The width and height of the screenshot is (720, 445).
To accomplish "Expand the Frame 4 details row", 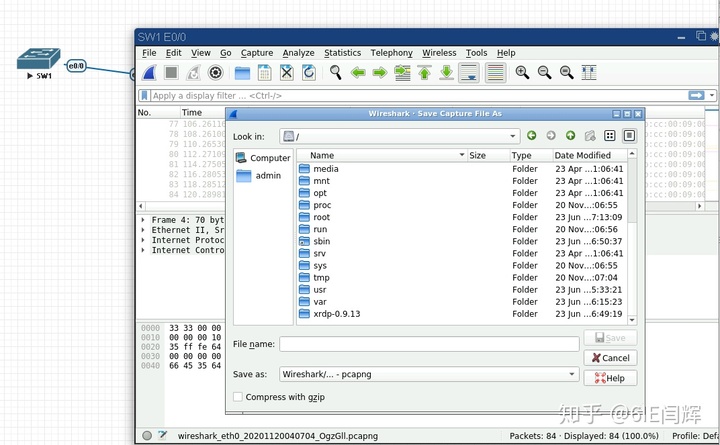I will 143,220.
